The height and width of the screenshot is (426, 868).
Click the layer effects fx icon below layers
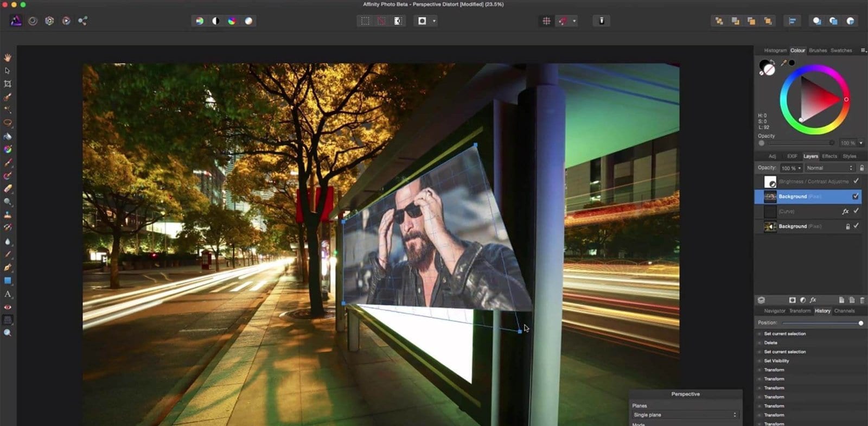coord(813,300)
